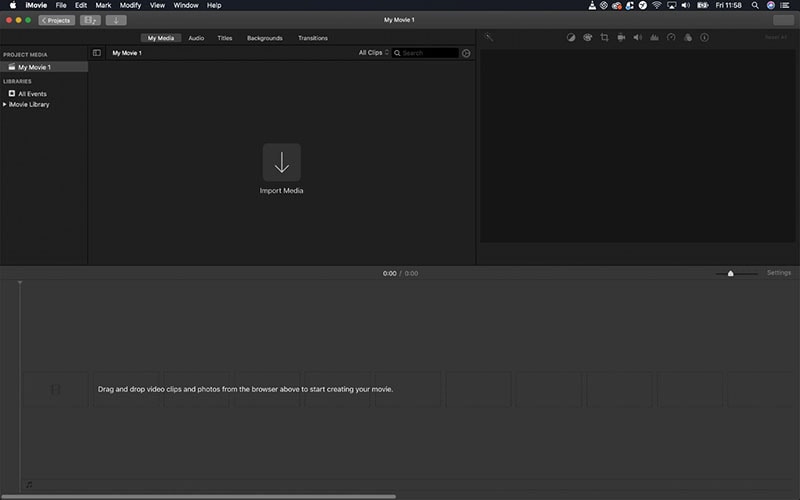Open the video stabilization camera tool
Screen dimensions: 800x500
(621, 37)
